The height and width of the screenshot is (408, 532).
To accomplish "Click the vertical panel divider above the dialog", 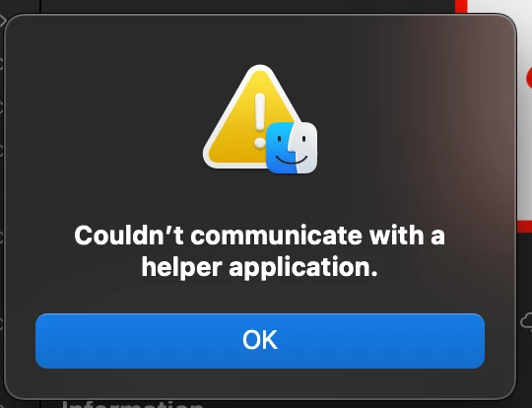I will [x=40, y=6].
